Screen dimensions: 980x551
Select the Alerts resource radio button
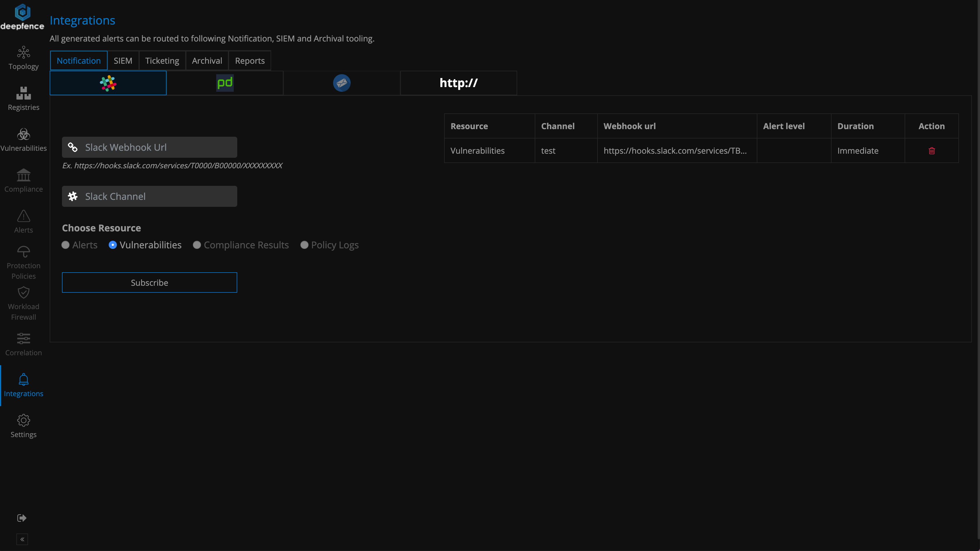click(x=65, y=245)
